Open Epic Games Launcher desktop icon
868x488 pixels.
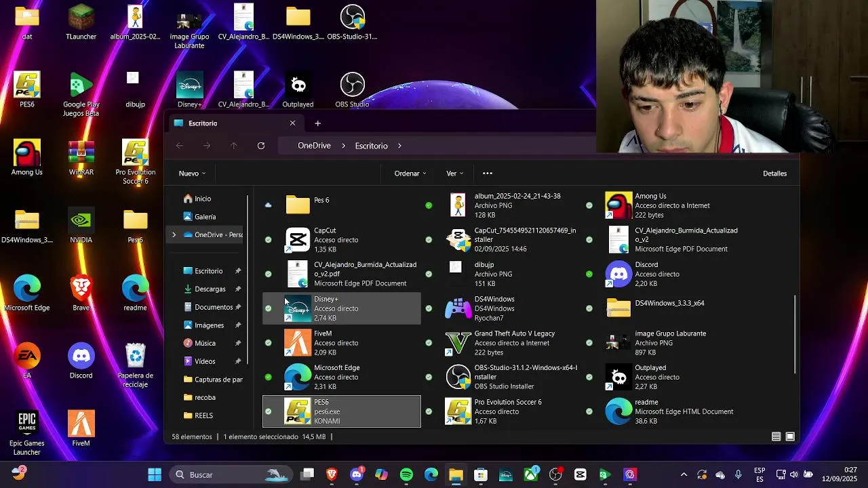(x=27, y=434)
